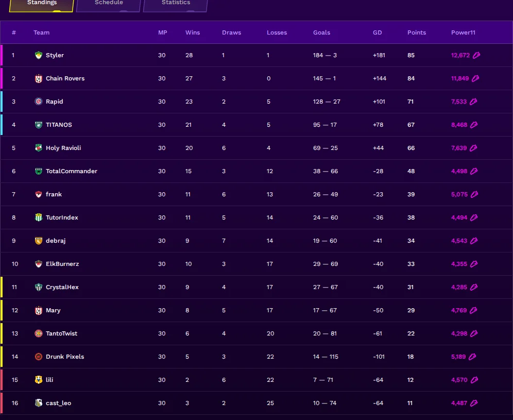
Task: Click the Rapid team crest icon
Action: point(39,102)
